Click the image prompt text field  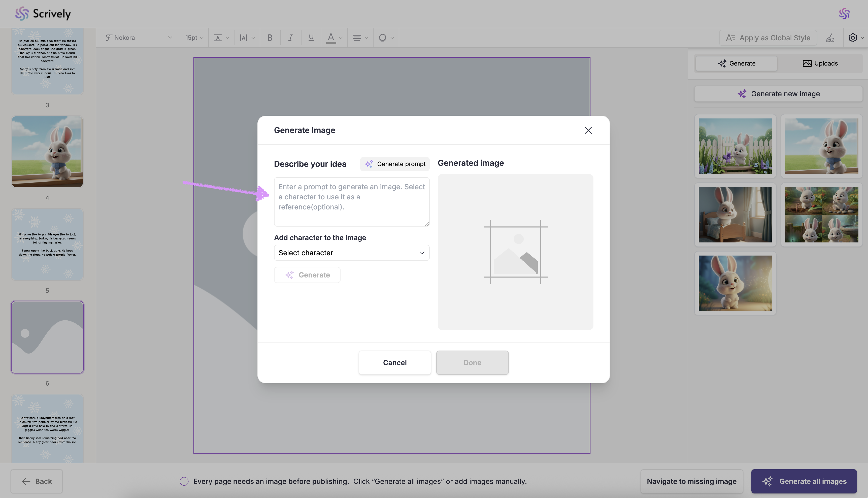click(352, 201)
